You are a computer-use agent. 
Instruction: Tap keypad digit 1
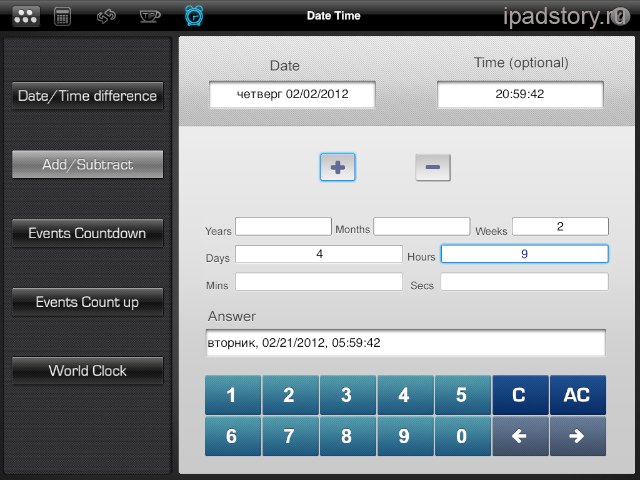coord(233,395)
